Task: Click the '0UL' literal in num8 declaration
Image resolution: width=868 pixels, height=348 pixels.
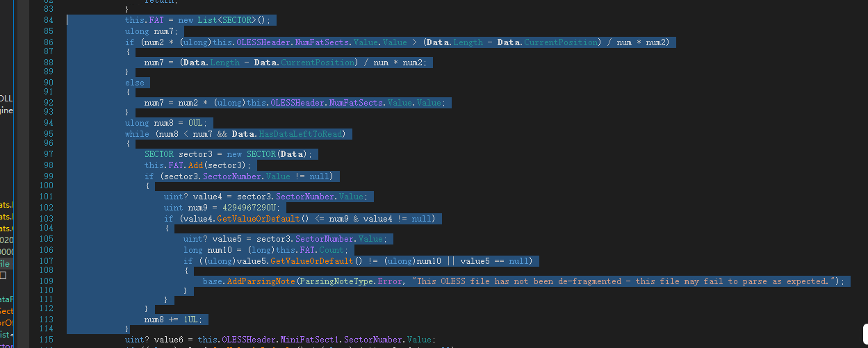Action: tap(196, 123)
